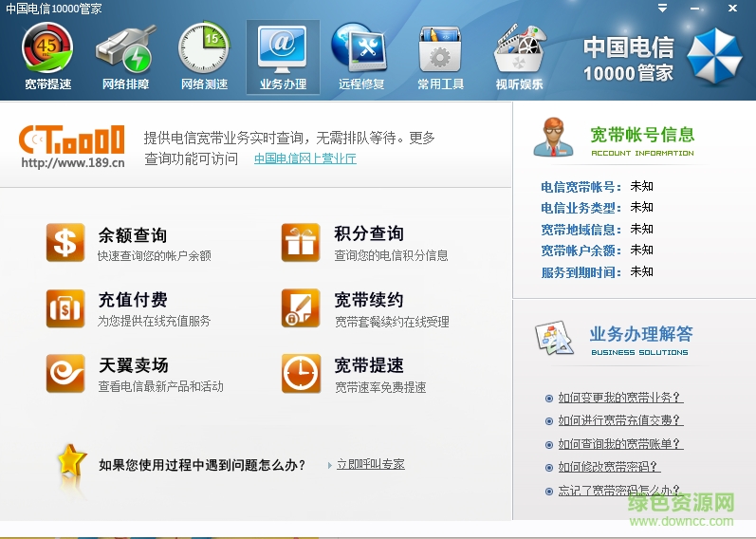Click the 服务到期时间 label

(x=581, y=272)
